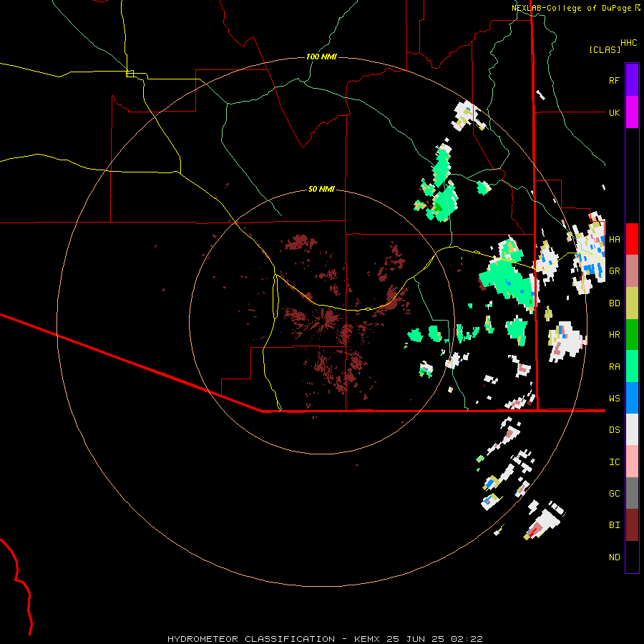Click the HYDROMETEOR CLASSIFICATION title text
The height and width of the screenshot is (644, 644).
pyautogui.click(x=251, y=639)
